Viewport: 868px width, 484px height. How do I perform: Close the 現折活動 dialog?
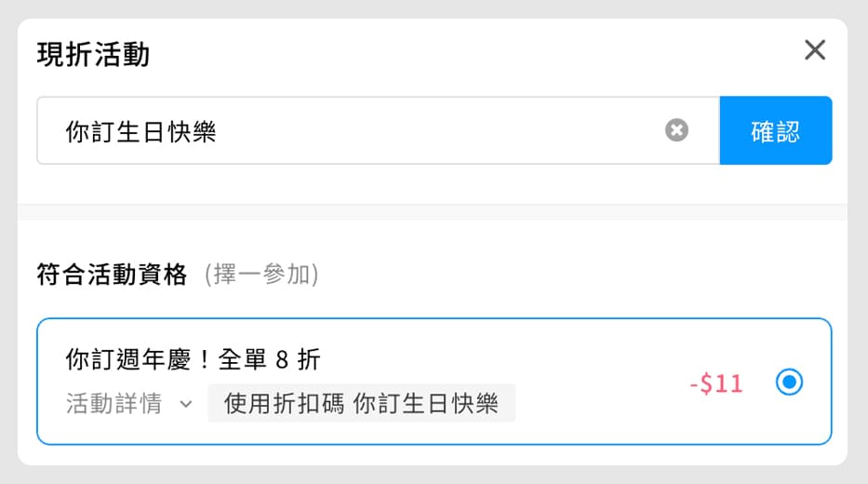814,50
